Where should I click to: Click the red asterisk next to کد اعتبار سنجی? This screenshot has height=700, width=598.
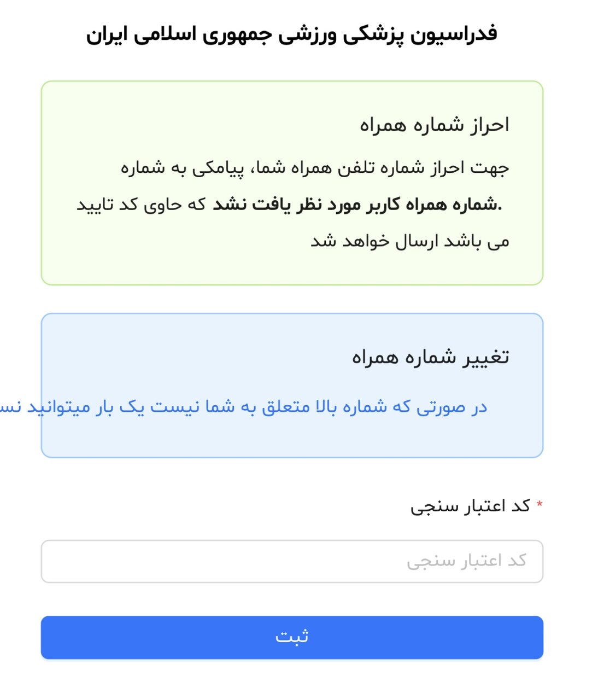(x=539, y=504)
